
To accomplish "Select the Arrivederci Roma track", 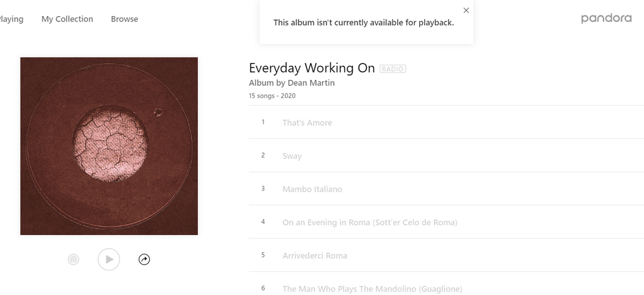I will [x=315, y=256].
